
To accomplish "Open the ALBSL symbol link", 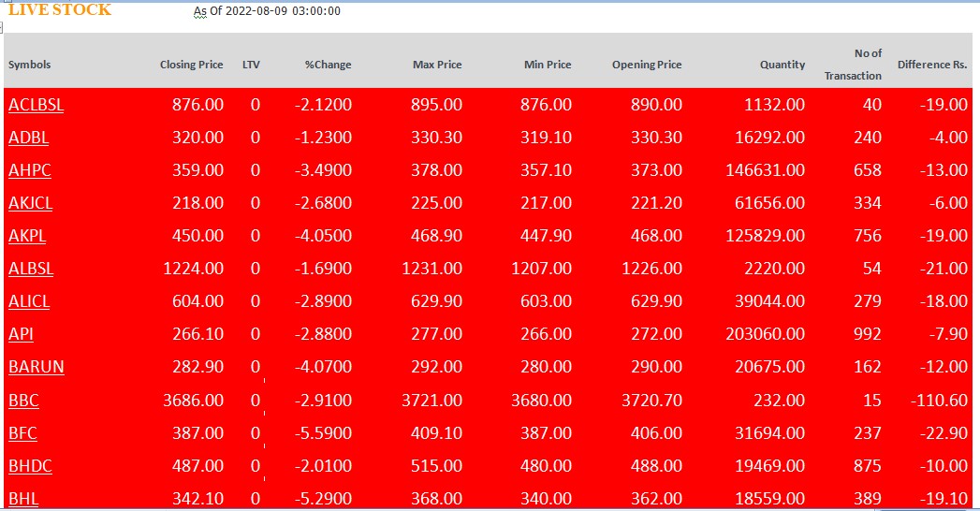I will coord(31,269).
